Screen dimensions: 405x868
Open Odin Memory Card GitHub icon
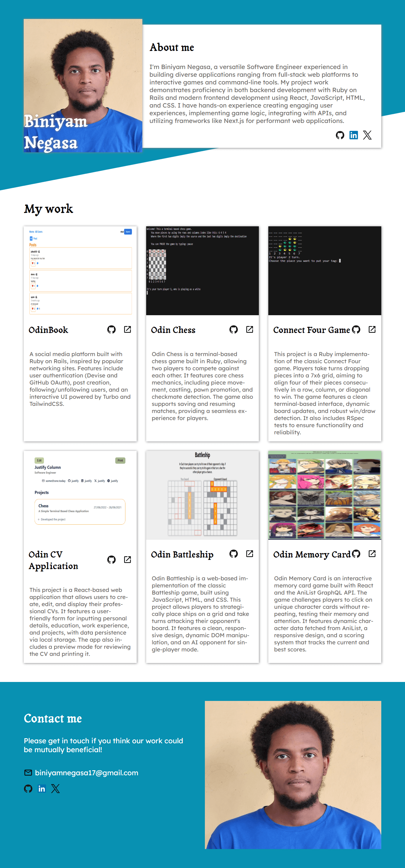(x=356, y=554)
